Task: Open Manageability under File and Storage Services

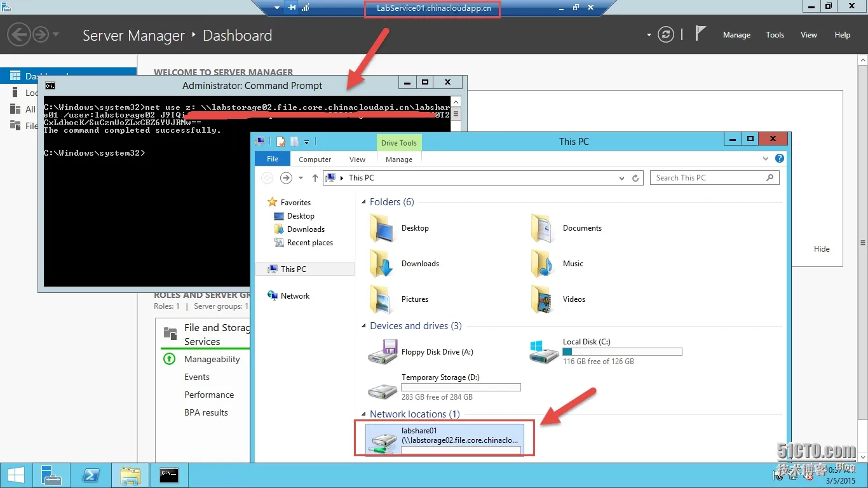Action: (x=212, y=359)
